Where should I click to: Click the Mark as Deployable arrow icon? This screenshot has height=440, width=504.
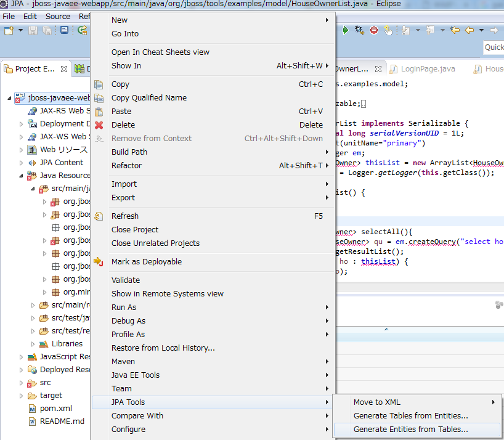point(99,262)
